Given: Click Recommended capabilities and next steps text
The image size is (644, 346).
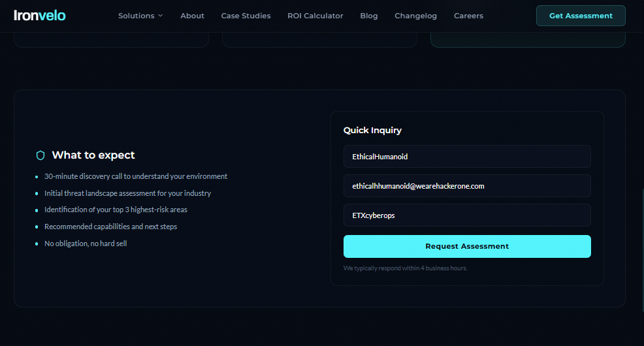Looking at the screenshot, I should (110, 227).
